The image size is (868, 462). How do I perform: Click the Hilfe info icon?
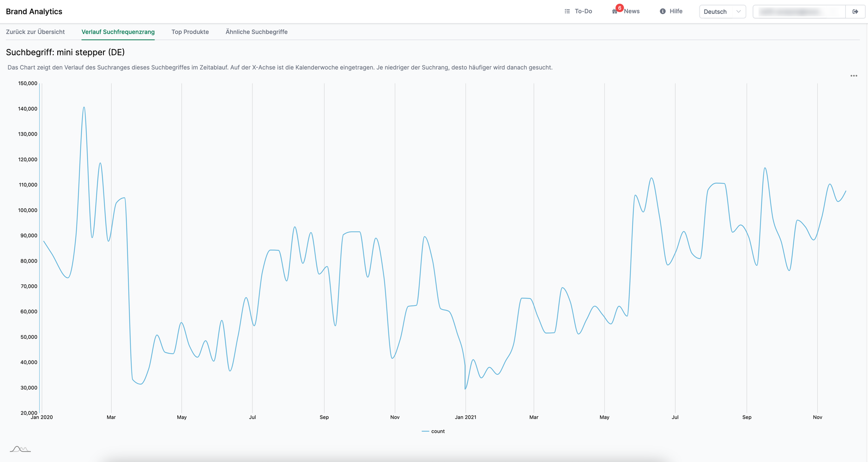663,12
